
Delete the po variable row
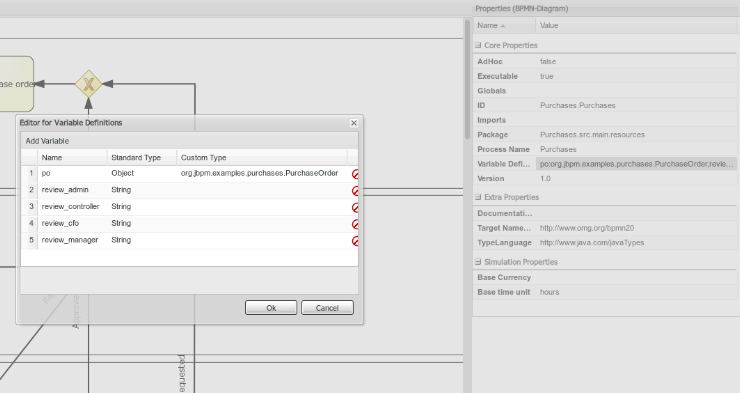coord(355,174)
